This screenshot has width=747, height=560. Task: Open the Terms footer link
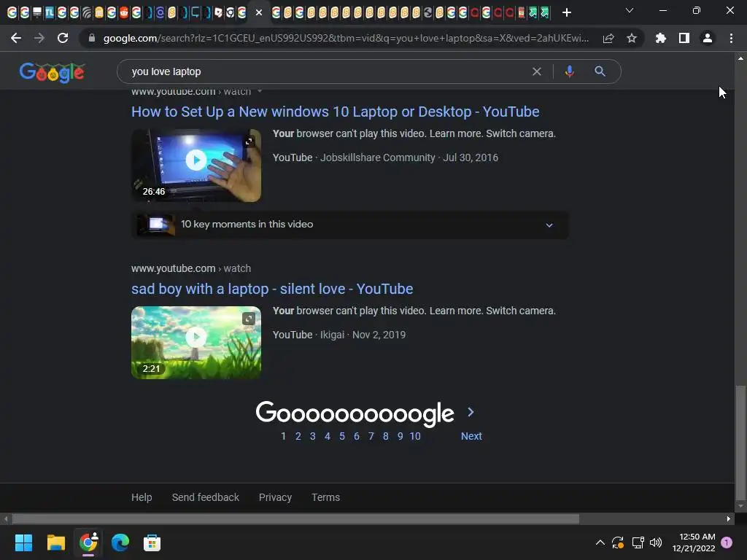326,497
